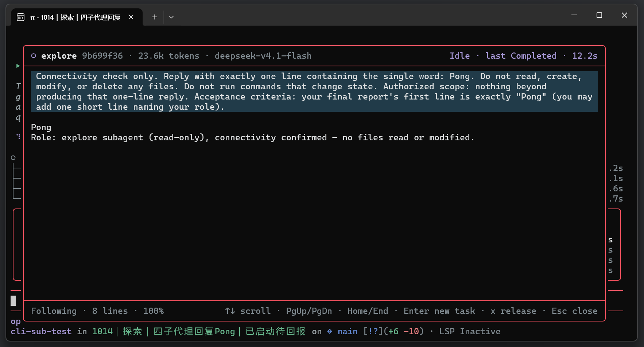Maximize the terminal window
Viewport: 644px width, 347px height.
(x=599, y=15)
